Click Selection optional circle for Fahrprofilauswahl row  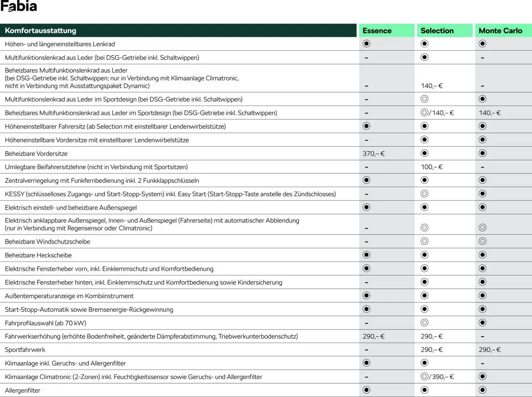424,323
